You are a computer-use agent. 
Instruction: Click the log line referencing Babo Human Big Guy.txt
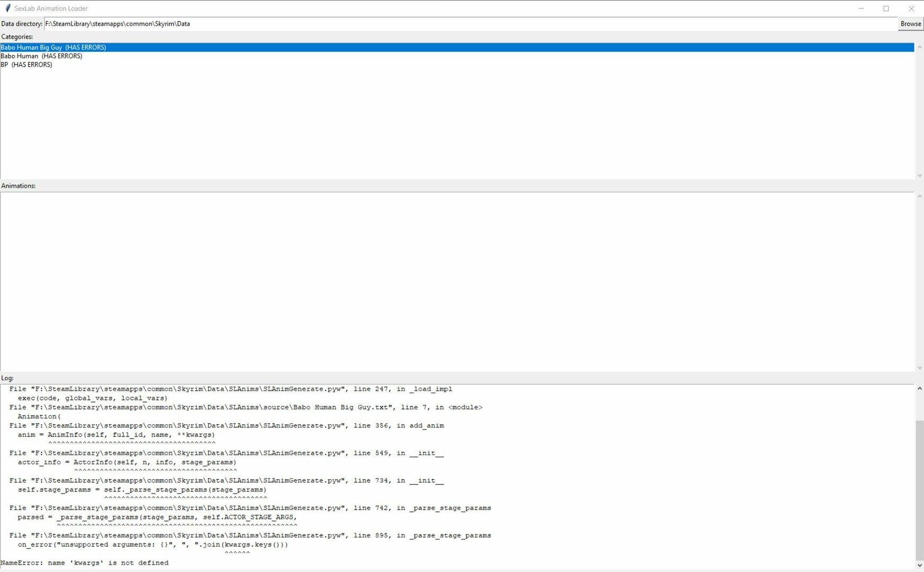(x=246, y=407)
